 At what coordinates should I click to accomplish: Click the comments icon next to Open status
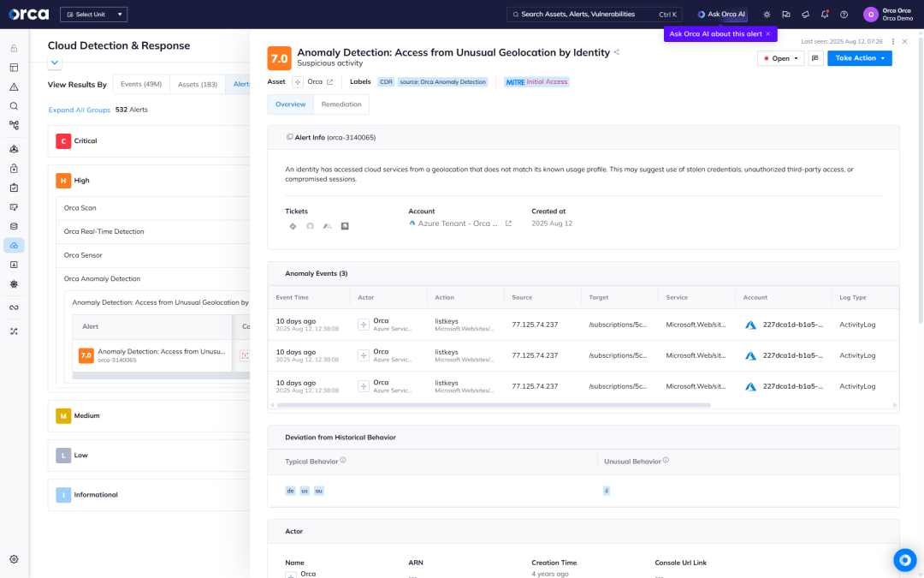pos(814,58)
